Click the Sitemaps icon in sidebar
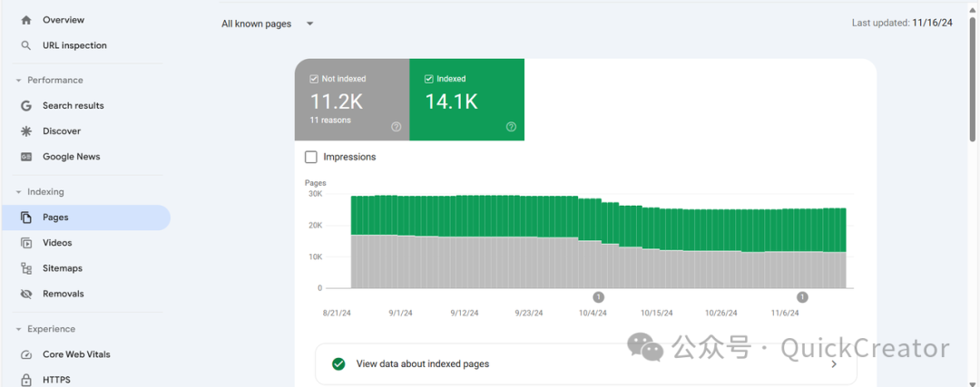Screen dimensions: 980x387 click(26, 268)
